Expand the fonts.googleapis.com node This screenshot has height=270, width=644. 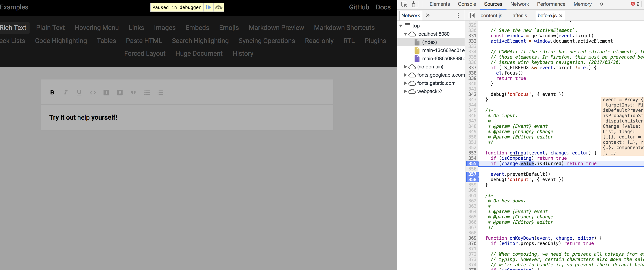[405, 75]
